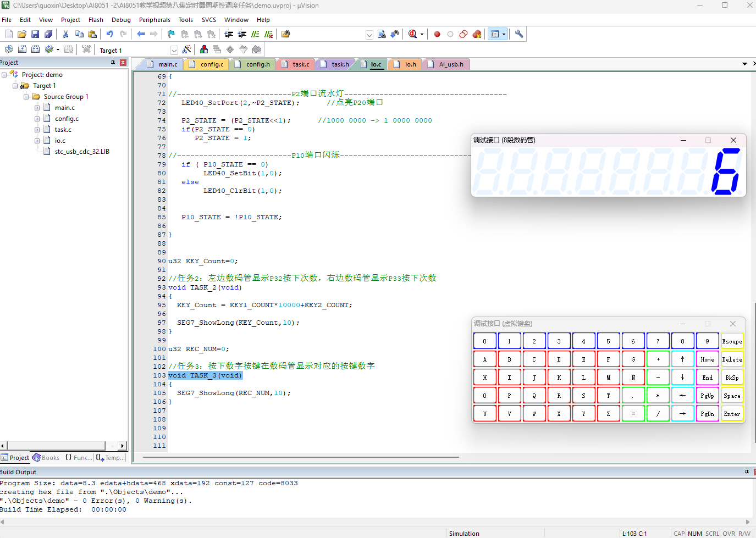Image resolution: width=756 pixels, height=538 pixels.
Task: Click the Undo arrow icon
Action: pos(110,34)
